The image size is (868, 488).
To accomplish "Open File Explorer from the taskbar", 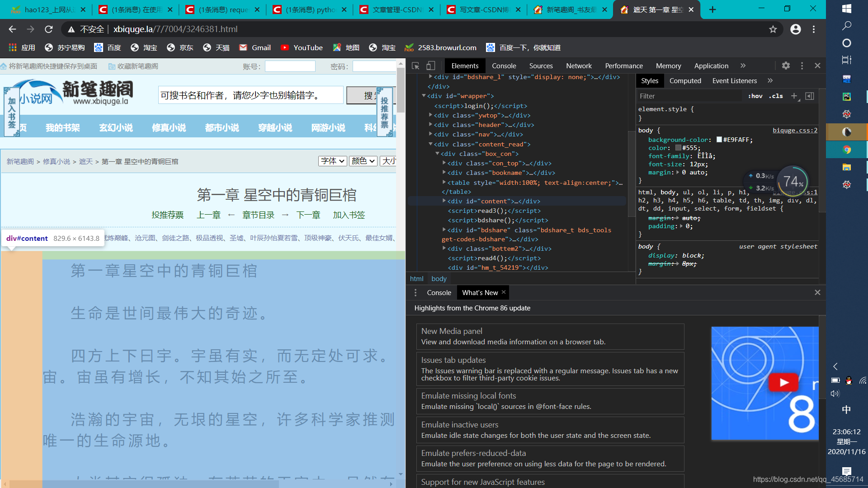I will click(847, 167).
